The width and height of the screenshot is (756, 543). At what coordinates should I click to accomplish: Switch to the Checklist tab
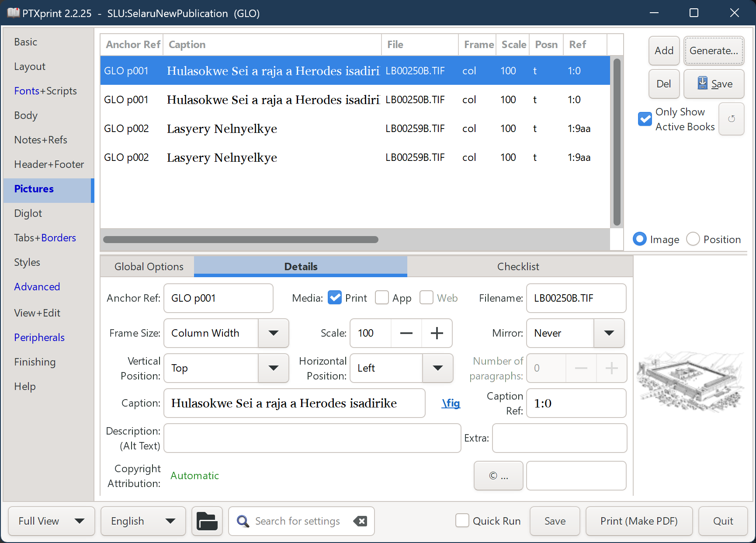[518, 266]
